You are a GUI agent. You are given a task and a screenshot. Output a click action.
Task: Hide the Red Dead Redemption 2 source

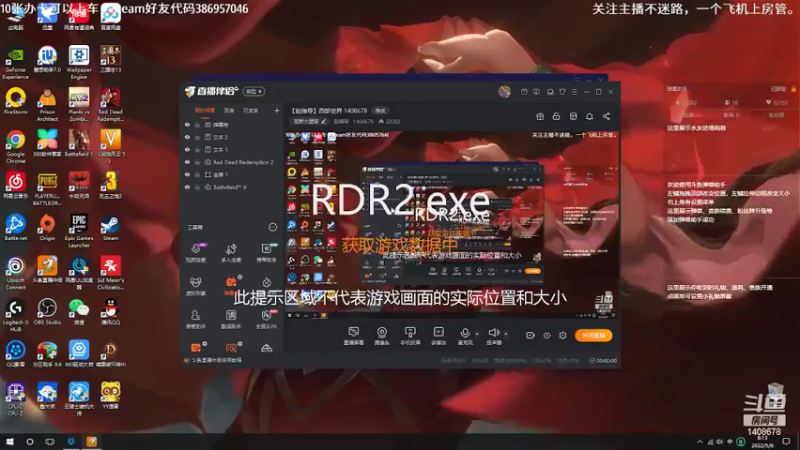(187, 162)
